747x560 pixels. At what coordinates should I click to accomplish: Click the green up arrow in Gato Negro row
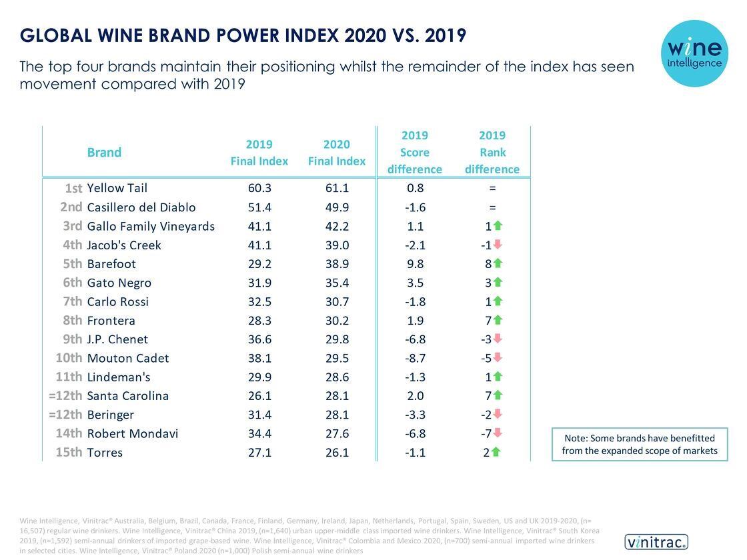pyautogui.click(x=498, y=283)
